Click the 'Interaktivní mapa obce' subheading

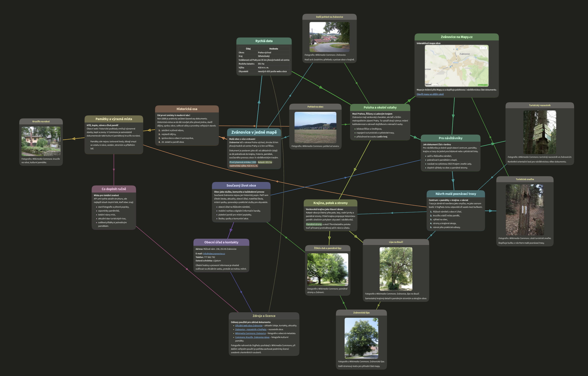pos(429,44)
